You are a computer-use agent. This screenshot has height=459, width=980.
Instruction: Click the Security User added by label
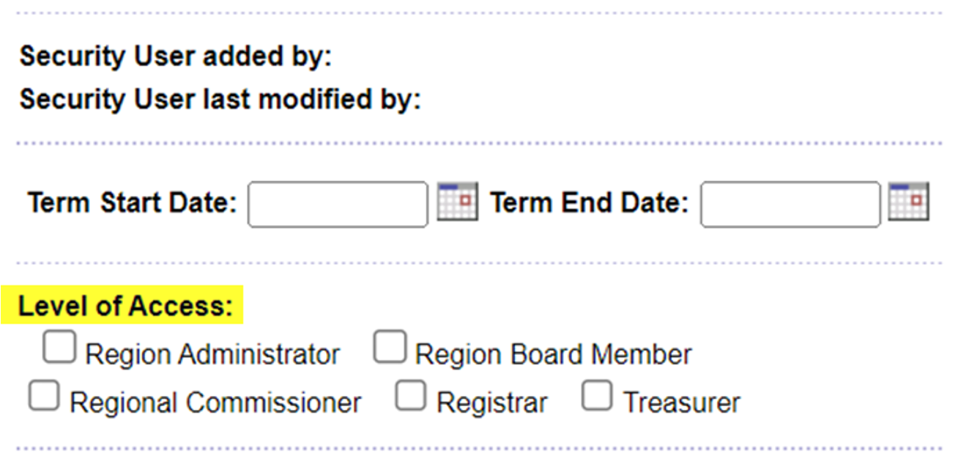pyautogui.click(x=176, y=56)
